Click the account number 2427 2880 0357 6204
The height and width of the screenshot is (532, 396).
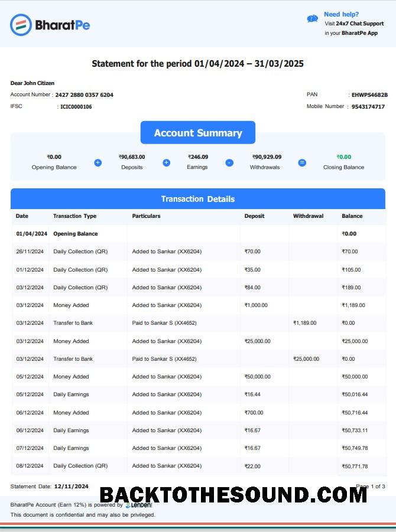pyautogui.click(x=85, y=95)
